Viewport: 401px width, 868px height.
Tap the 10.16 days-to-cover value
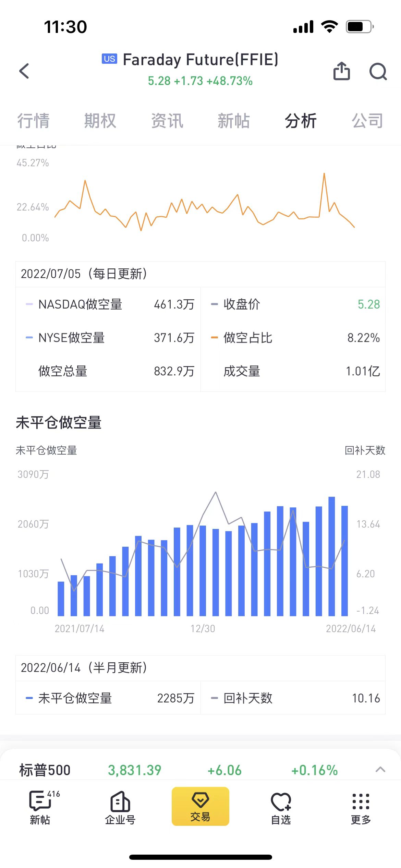[x=366, y=698]
